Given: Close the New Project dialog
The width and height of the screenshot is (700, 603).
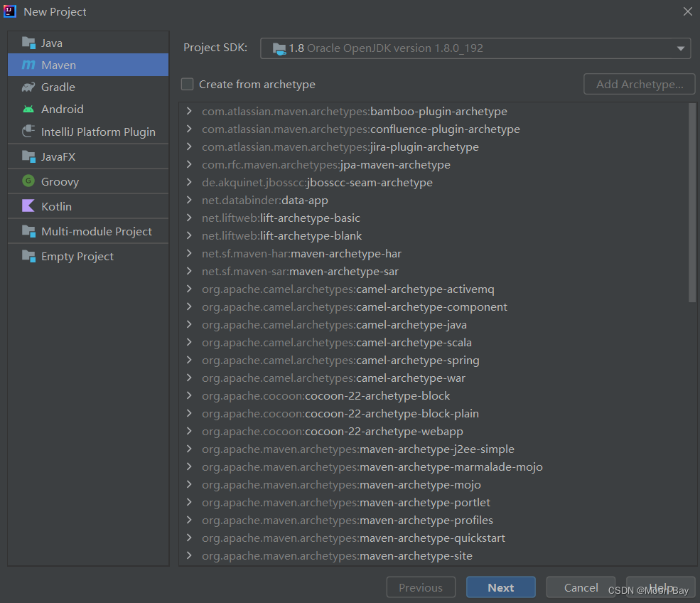Looking at the screenshot, I should coord(687,11).
